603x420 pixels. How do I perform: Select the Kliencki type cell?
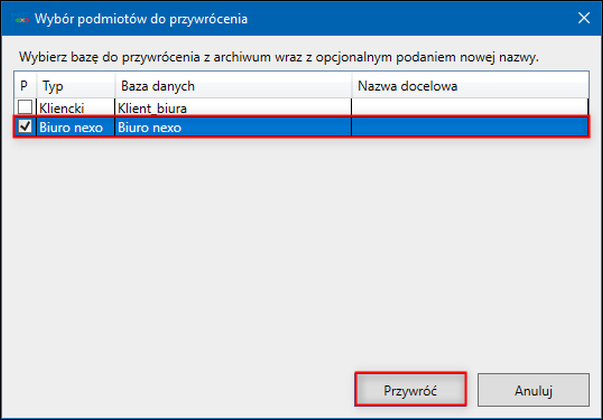click(75, 107)
